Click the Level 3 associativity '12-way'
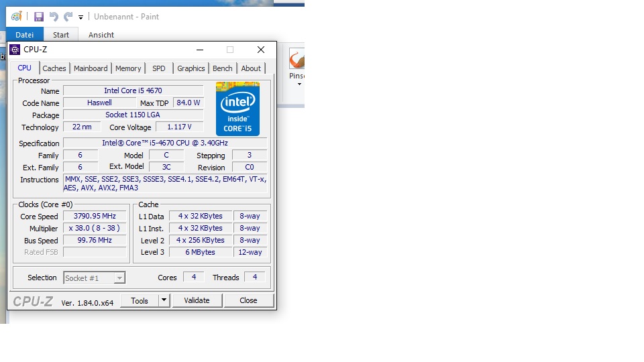 [x=250, y=252]
